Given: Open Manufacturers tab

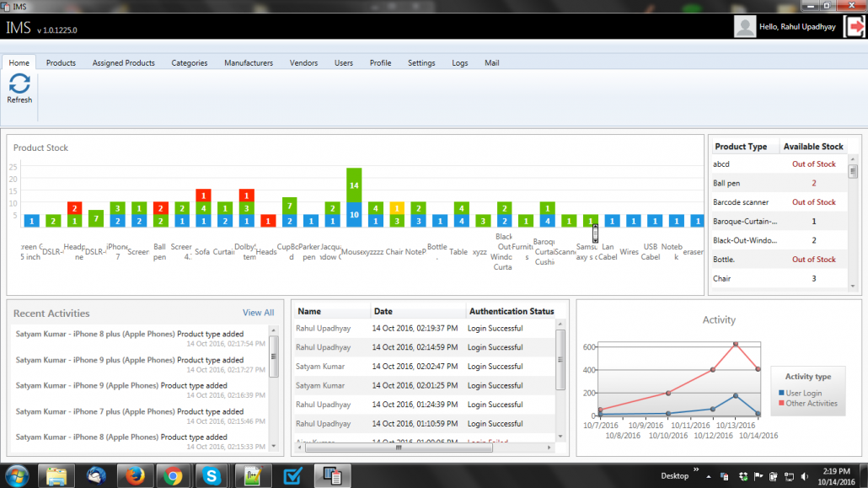Looking at the screenshot, I should (x=249, y=62).
